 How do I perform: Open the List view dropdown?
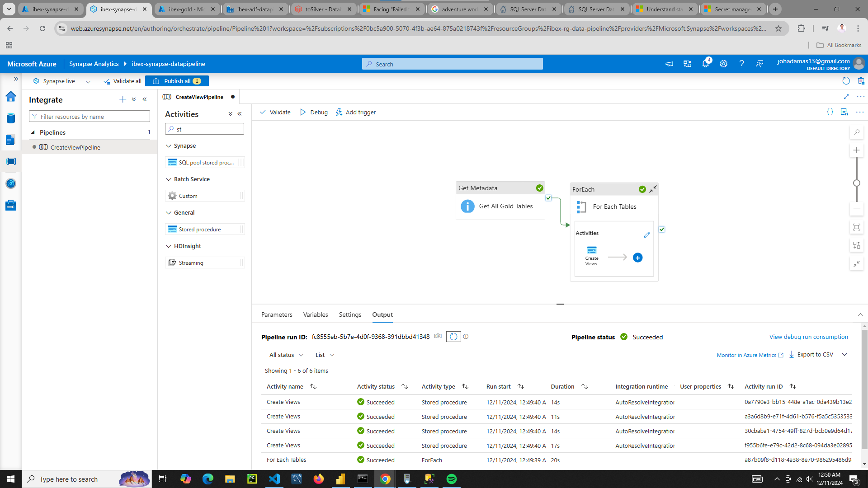[x=325, y=355]
